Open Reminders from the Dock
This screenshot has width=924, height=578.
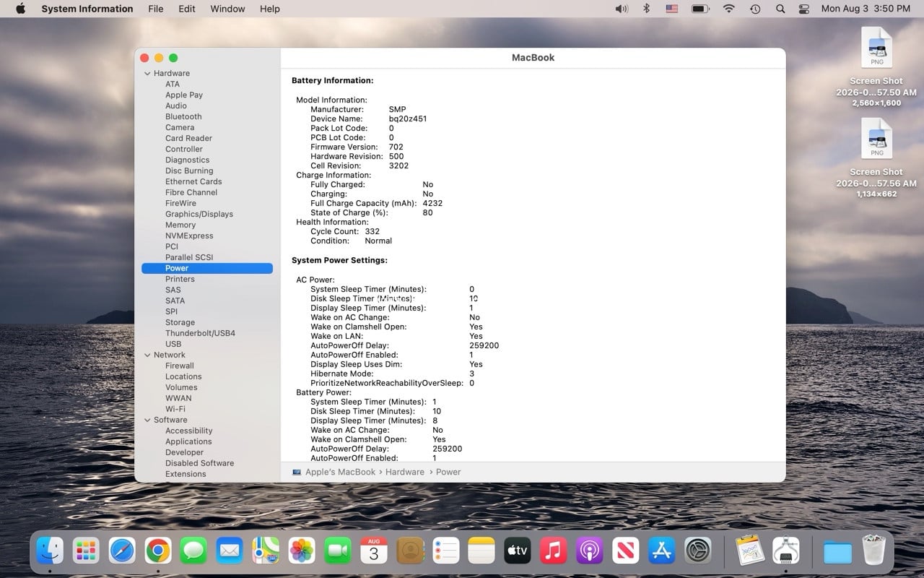(x=445, y=551)
